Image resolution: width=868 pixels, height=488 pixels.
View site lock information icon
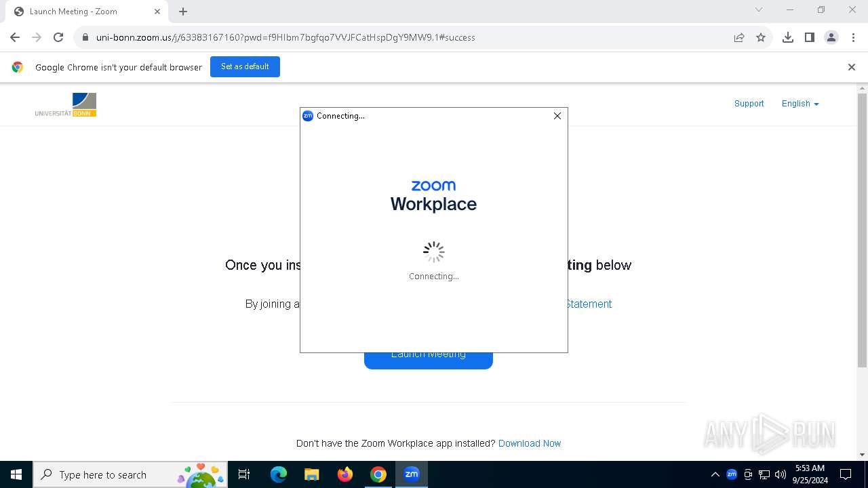tap(85, 37)
